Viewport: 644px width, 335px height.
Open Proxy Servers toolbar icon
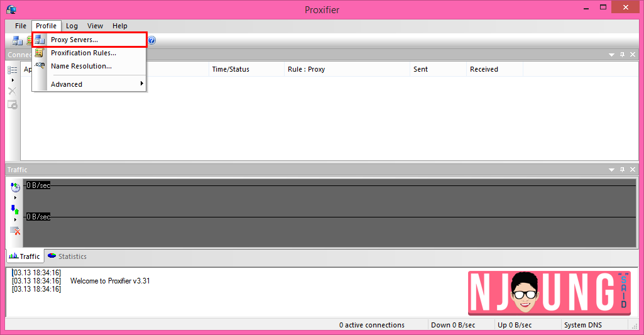pos(17,40)
